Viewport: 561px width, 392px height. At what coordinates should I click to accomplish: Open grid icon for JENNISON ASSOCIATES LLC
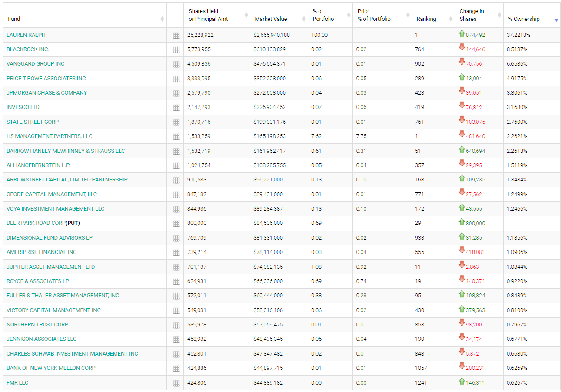click(x=176, y=339)
